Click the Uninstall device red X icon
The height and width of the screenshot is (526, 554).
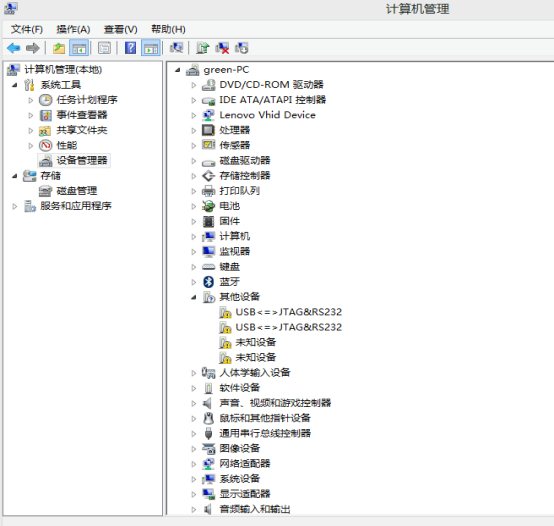tap(222, 48)
